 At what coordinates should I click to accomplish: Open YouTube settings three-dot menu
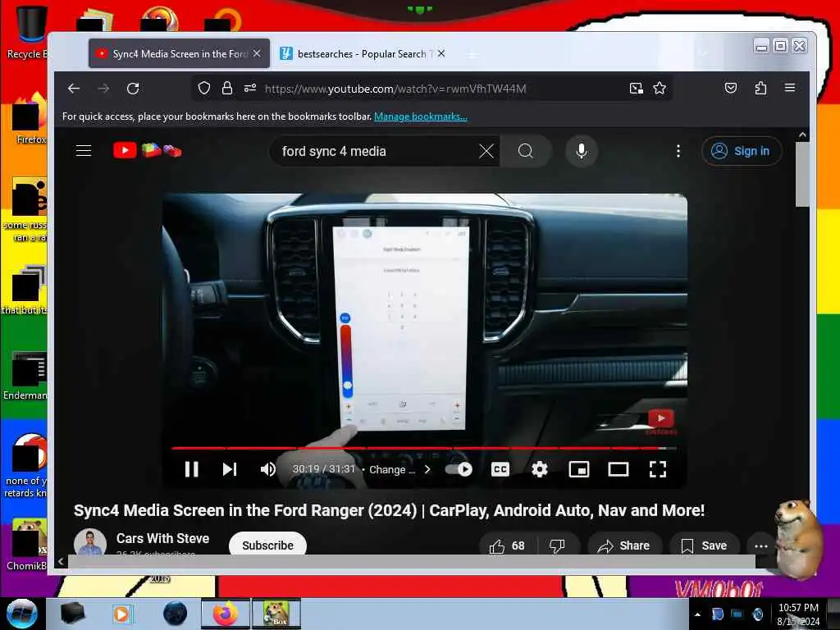click(678, 151)
